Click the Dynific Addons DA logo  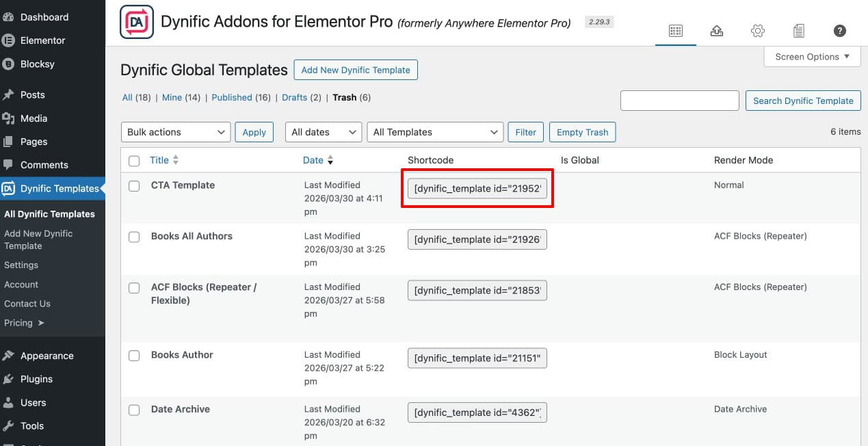[137, 22]
